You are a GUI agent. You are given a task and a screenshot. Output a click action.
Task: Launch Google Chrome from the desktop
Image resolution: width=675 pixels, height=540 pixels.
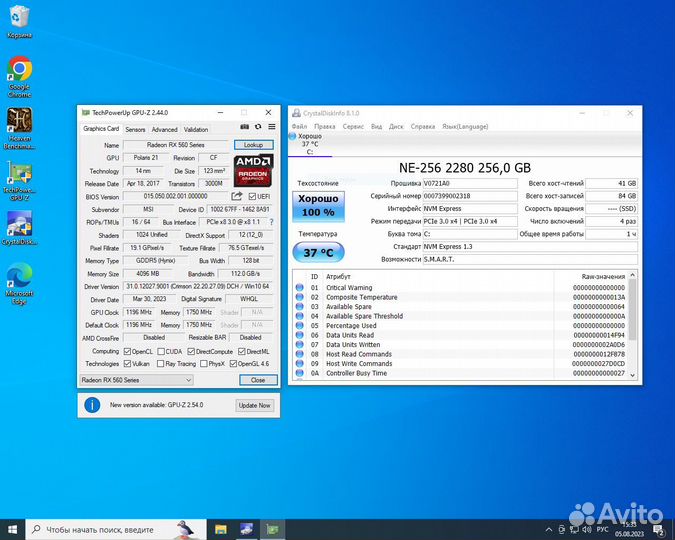pyautogui.click(x=19, y=77)
